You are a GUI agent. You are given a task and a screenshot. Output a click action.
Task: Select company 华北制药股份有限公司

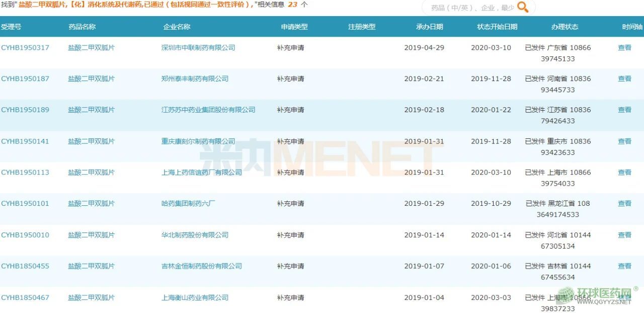(x=194, y=235)
